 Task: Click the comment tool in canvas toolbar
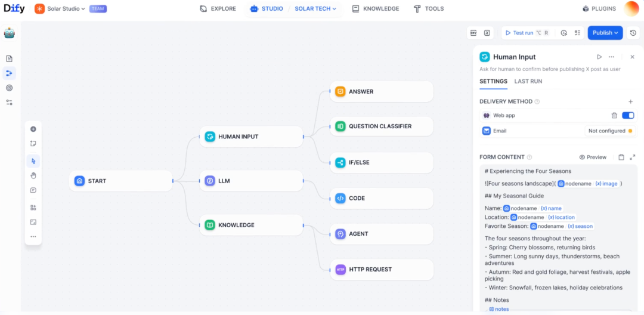click(x=33, y=190)
